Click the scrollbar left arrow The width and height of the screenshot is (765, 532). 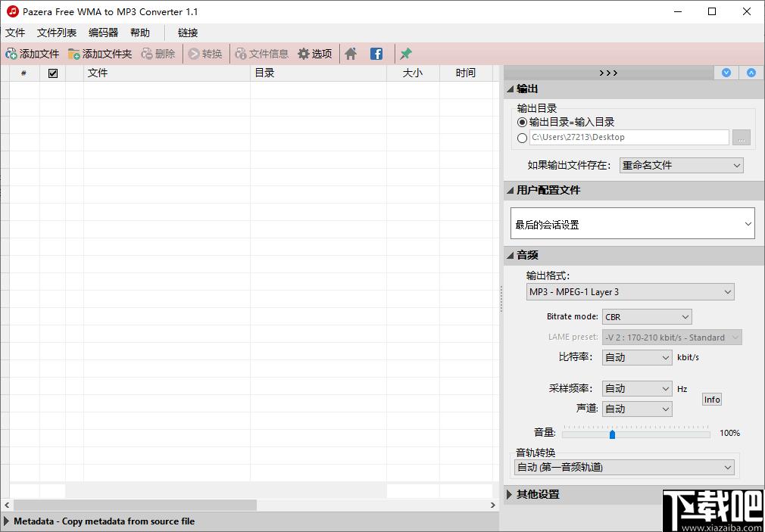click(x=6, y=506)
